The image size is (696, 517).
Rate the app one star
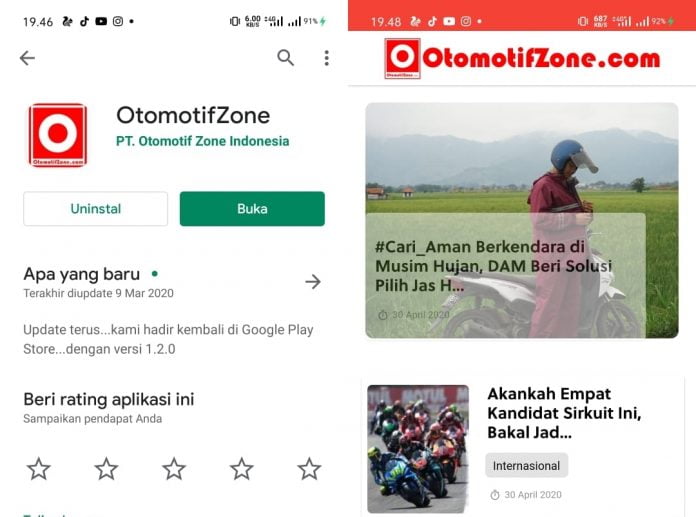pos(39,469)
